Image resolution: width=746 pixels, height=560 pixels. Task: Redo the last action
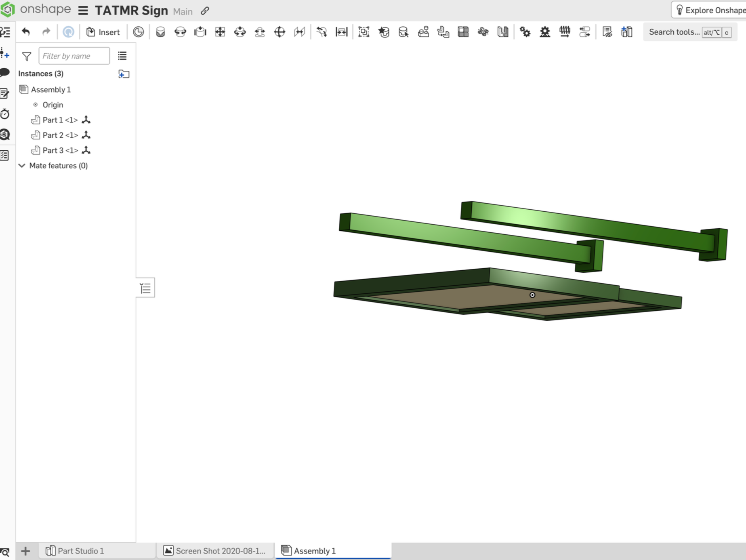(x=46, y=32)
